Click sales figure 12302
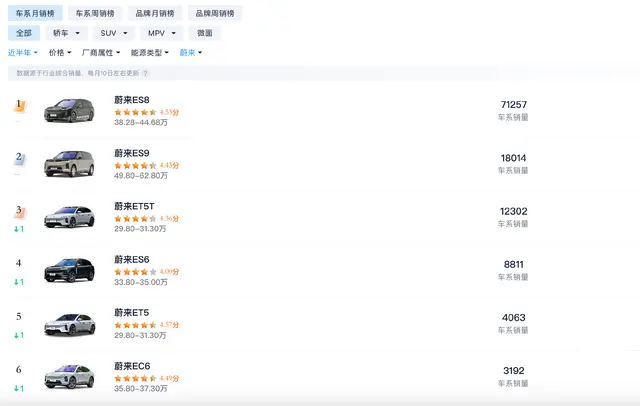 pyautogui.click(x=513, y=211)
